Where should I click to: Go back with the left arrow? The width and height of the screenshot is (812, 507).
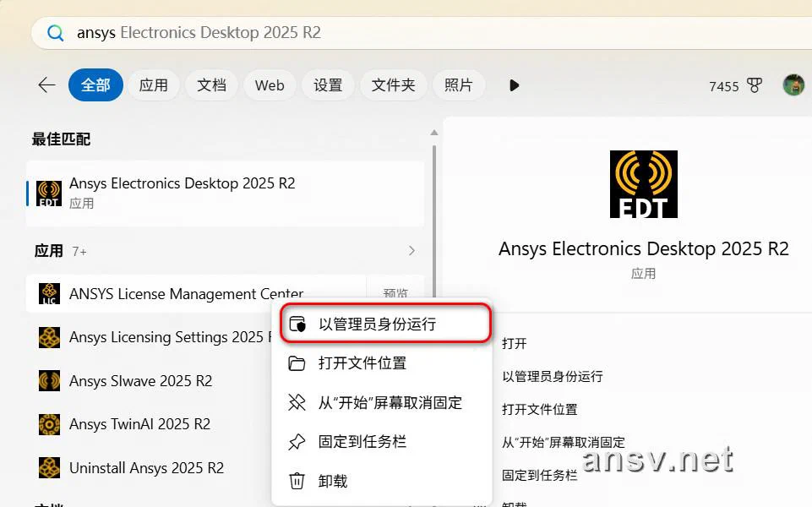coord(46,85)
